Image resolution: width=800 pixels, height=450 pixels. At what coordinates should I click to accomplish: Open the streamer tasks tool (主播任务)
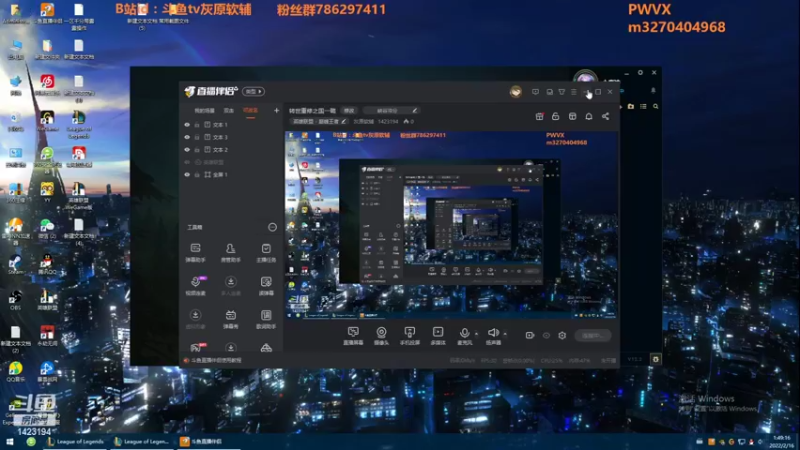(x=266, y=253)
